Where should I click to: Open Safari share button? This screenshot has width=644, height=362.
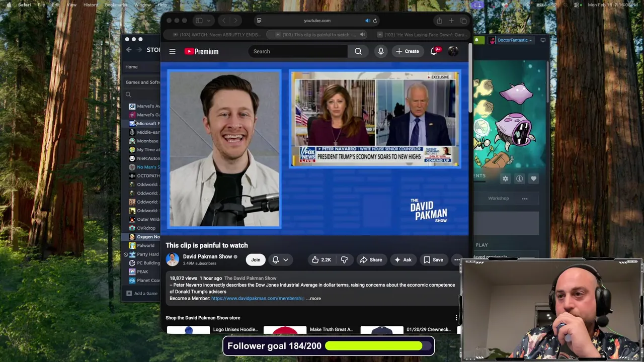click(439, 21)
